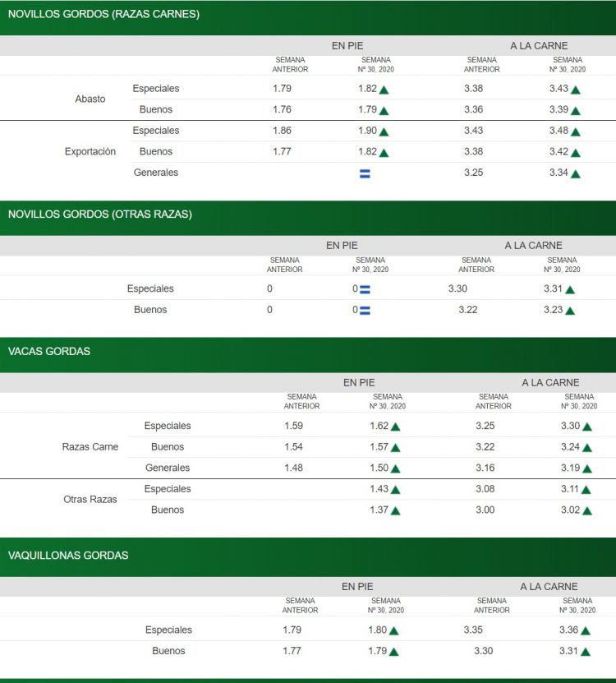This screenshot has width=616, height=683.
Task: Click the 1.90 Exportación Especiales price cell
Action: 367,131
